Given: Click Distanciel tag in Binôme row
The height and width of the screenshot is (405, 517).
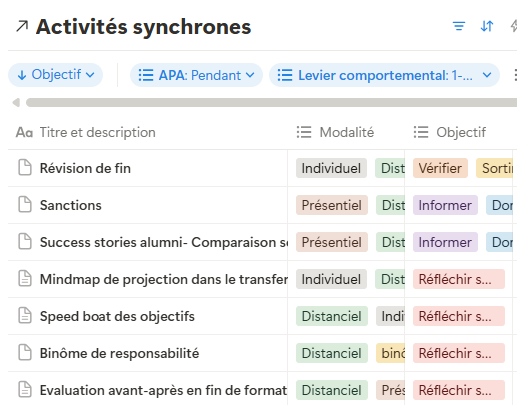Looking at the screenshot, I should pyautogui.click(x=332, y=353).
